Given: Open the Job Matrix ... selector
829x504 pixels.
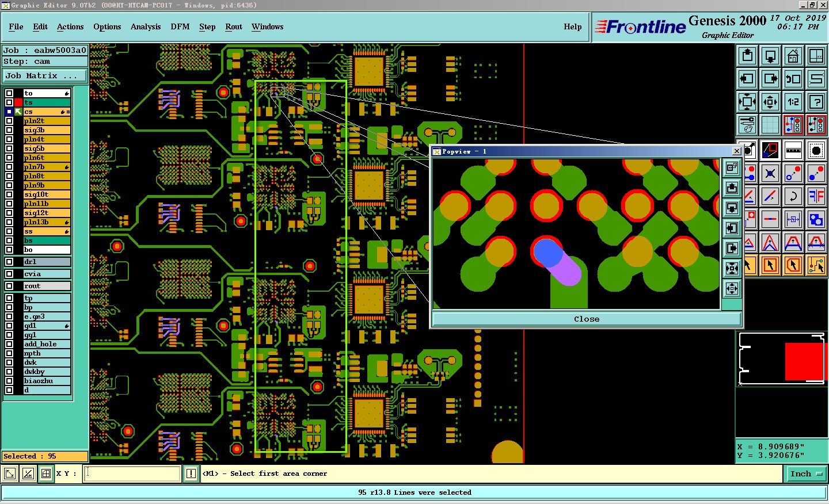Looking at the screenshot, I should tap(45, 76).
